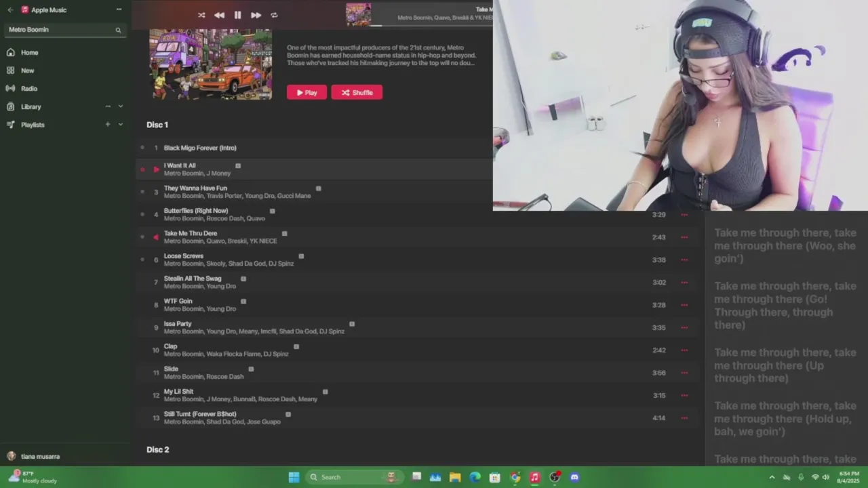Skip to the next track

point(256,15)
